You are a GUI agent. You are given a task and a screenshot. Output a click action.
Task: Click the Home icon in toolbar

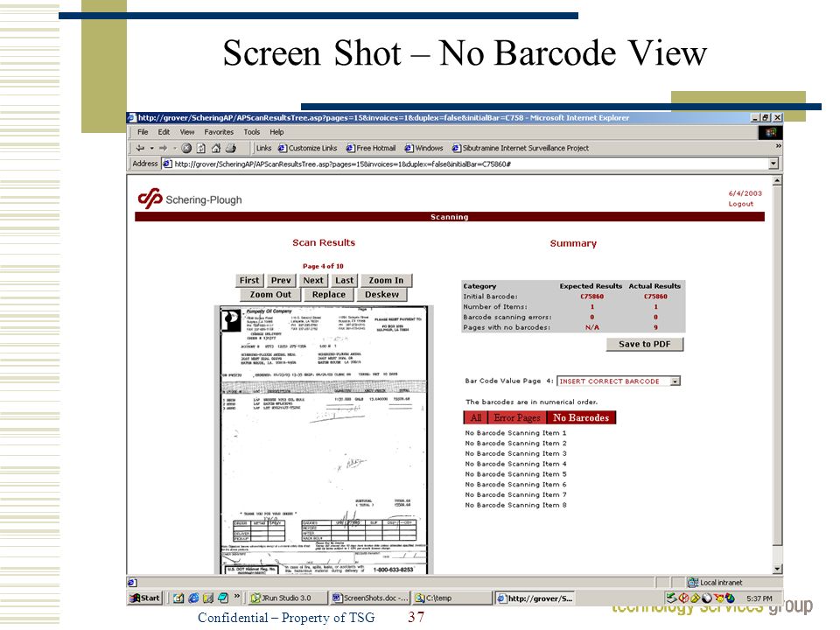(216, 148)
